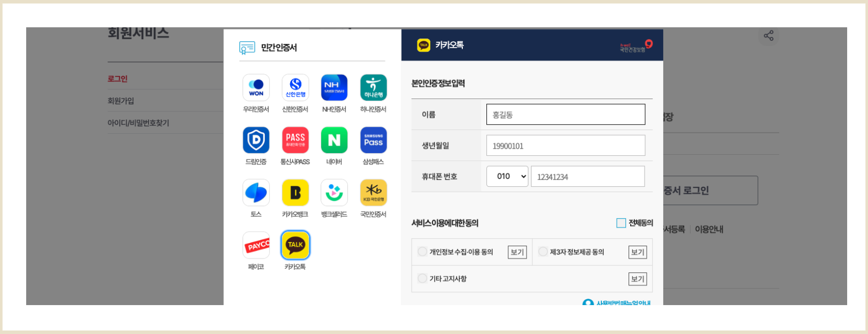Image resolution: width=868 pixels, height=334 pixels.
Task: Select 기타 고지사항 radio button
Action: (422, 278)
